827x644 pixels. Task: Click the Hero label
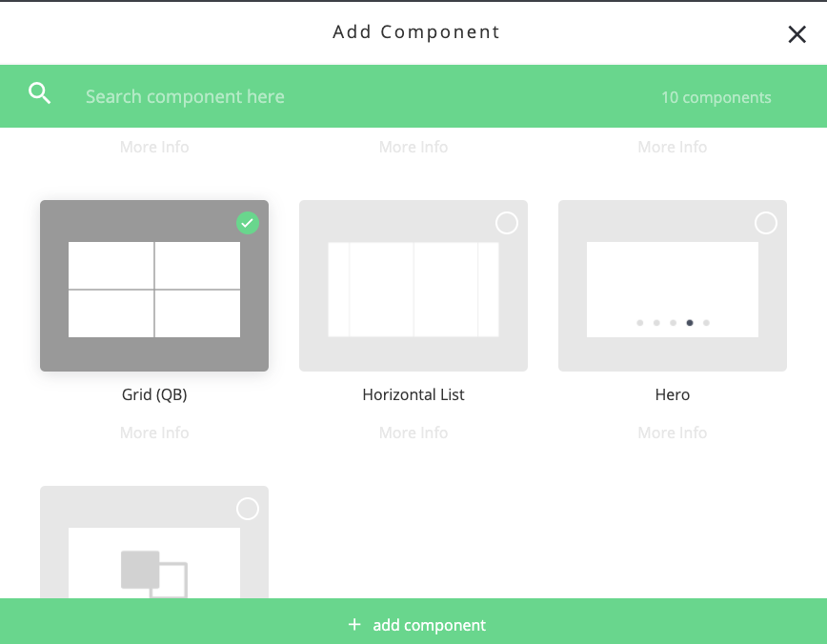673,394
